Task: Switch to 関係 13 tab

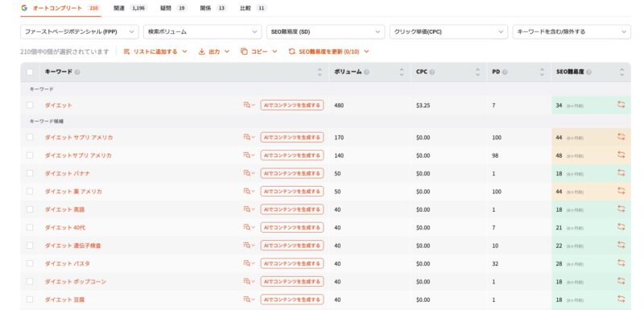Action: coord(213,8)
